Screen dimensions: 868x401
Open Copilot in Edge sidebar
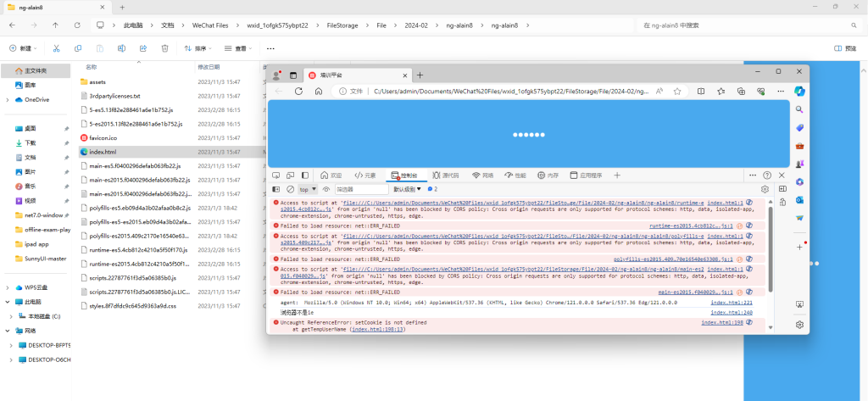click(x=799, y=91)
